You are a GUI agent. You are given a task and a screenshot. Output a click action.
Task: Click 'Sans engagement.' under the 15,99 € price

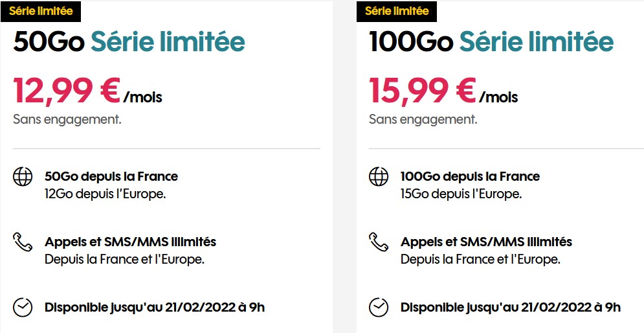423,119
